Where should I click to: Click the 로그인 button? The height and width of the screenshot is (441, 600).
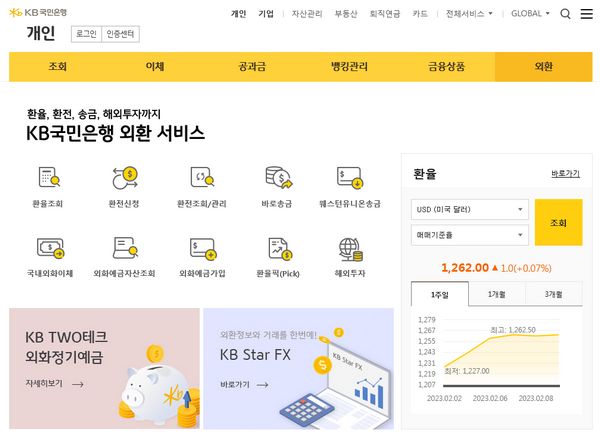point(86,34)
